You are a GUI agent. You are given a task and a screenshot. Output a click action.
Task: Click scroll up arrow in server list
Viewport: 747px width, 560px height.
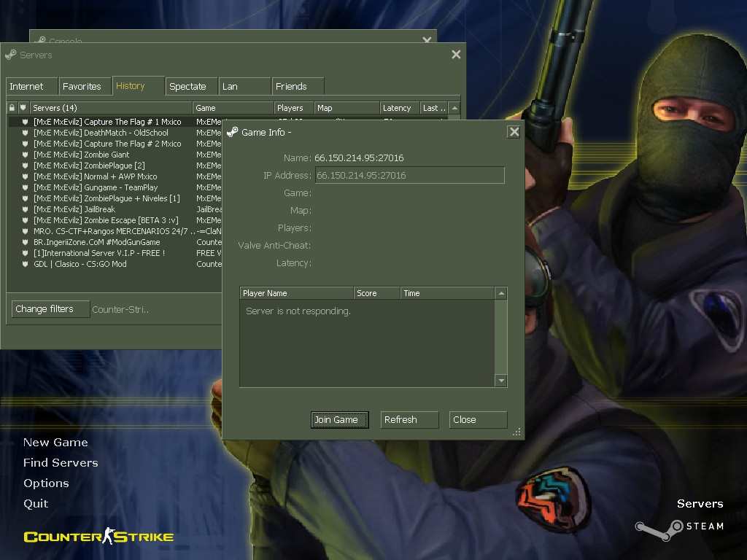pos(454,108)
